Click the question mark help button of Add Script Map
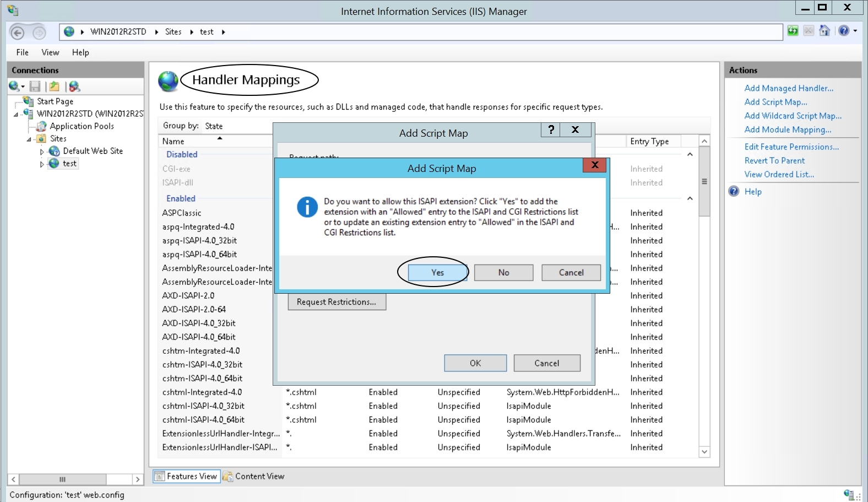Screen dimensions: 868x502 point(550,129)
